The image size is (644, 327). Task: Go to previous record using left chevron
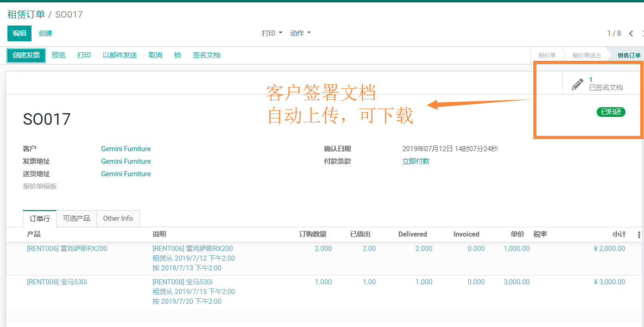coord(631,33)
